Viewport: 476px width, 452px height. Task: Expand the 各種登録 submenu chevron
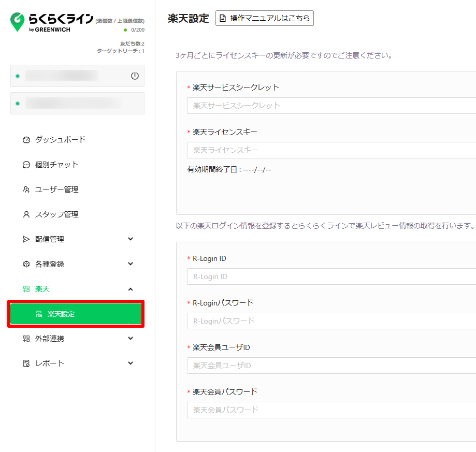click(131, 264)
